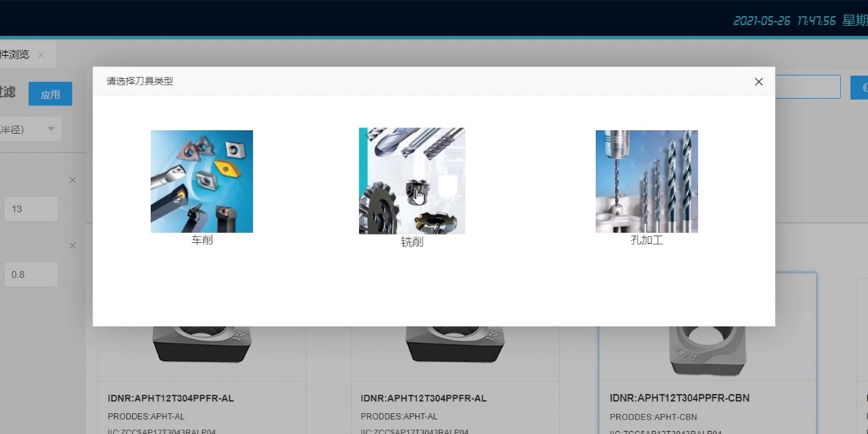
Task: Switch to the 件浏览 tab
Action: [x=14, y=55]
